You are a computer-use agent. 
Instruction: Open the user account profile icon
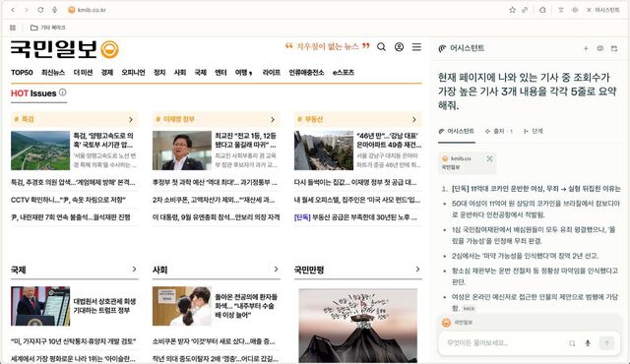coord(399,47)
